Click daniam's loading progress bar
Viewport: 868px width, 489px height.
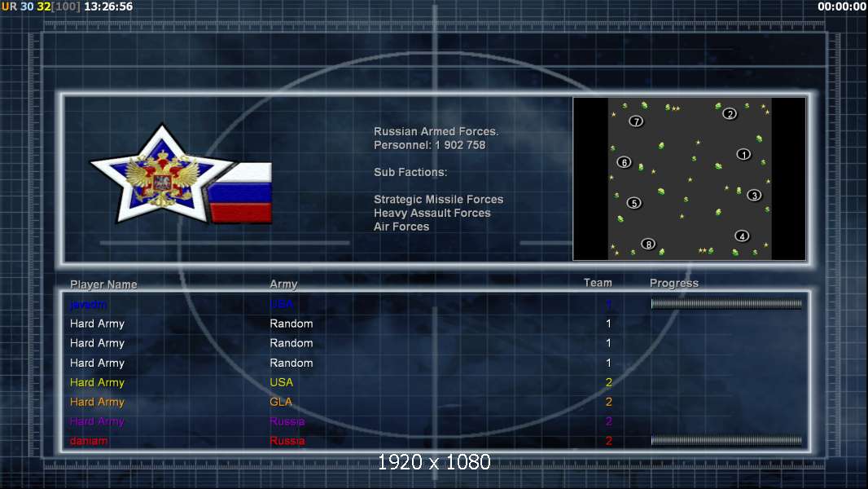coord(726,440)
